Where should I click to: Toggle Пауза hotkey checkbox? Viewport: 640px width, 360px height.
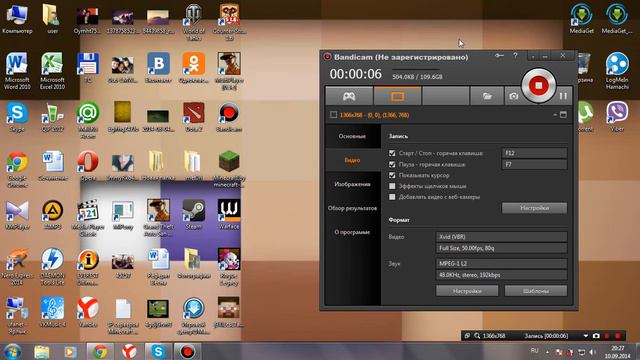[x=392, y=164]
